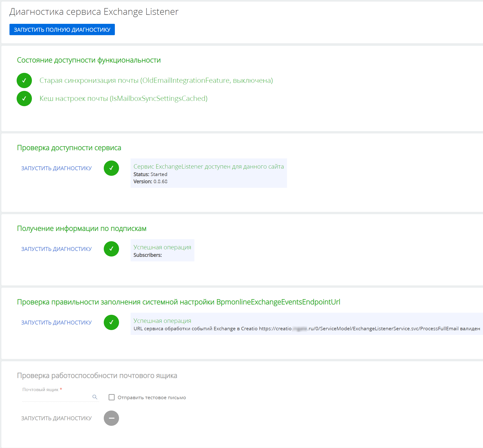Click the gray dash status icon for mailbox check

(111, 418)
